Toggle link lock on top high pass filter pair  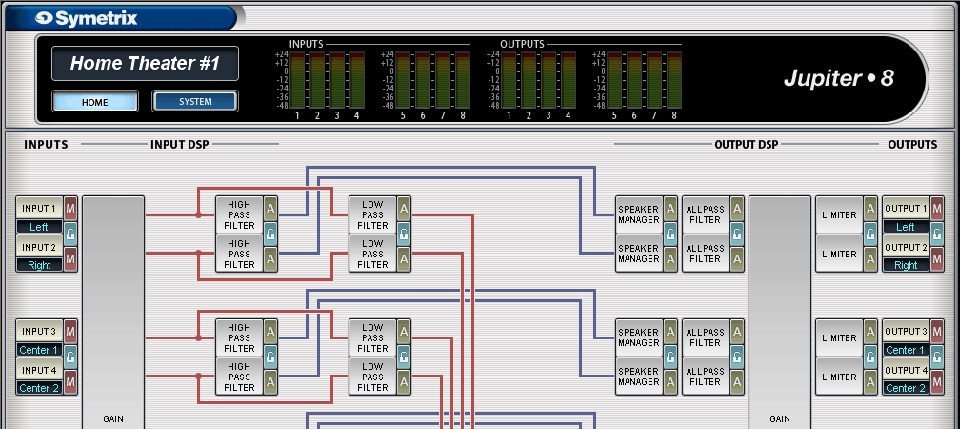tap(271, 233)
